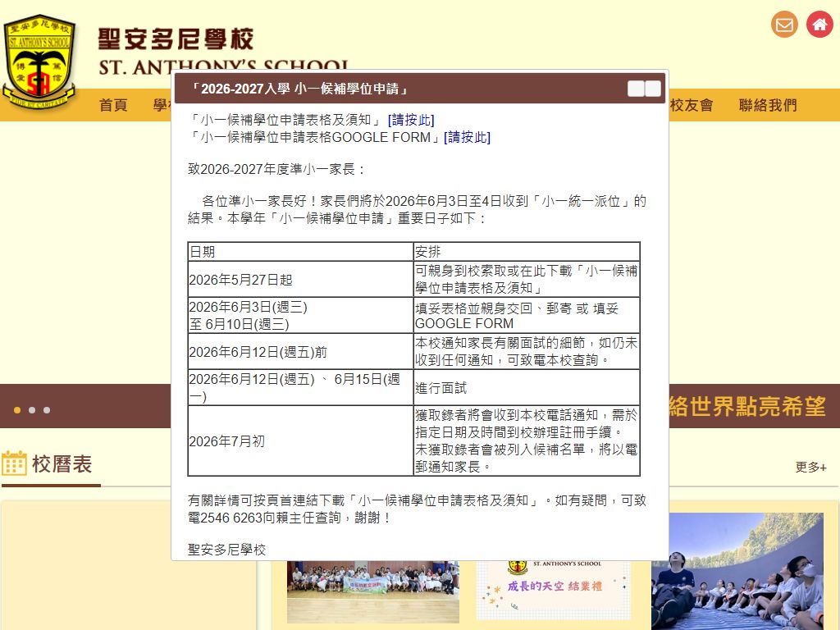Click the calendar icon beside 校曆表
840x630 pixels.
(x=14, y=463)
